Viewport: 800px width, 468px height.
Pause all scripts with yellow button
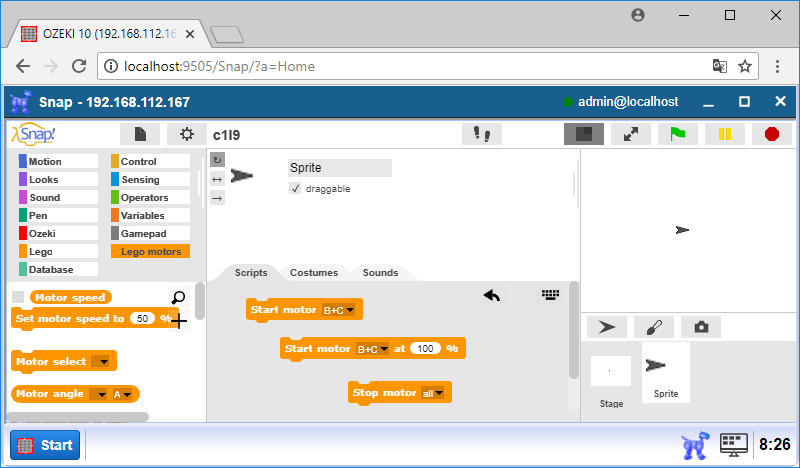point(724,134)
